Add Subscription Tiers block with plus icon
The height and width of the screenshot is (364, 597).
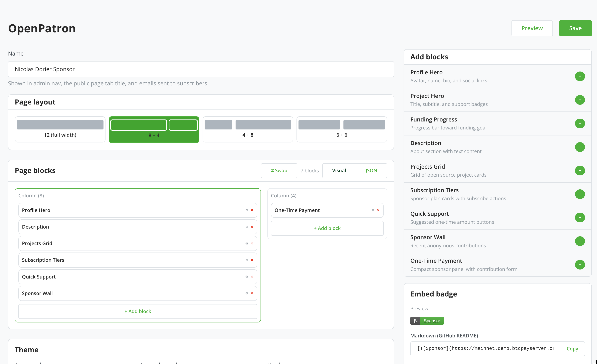point(580,194)
